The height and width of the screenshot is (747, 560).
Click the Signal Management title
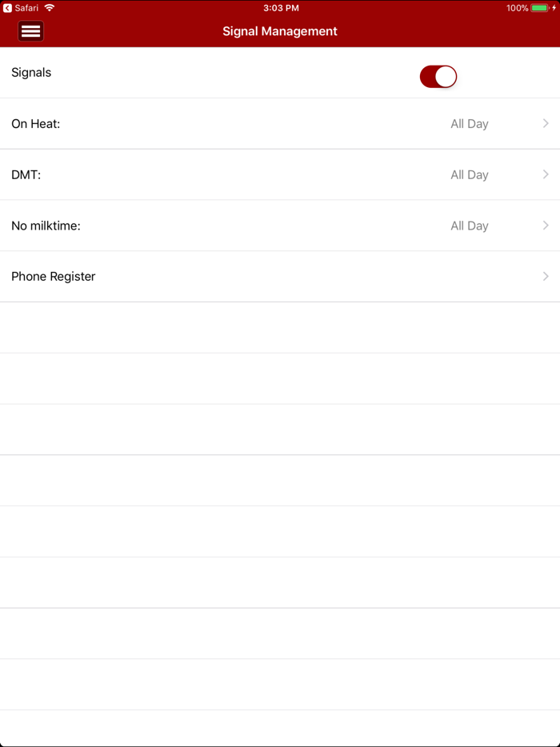280,31
